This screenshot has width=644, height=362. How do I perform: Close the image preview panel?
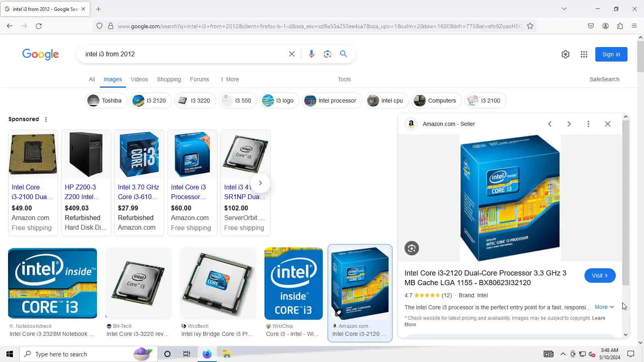coord(608,124)
